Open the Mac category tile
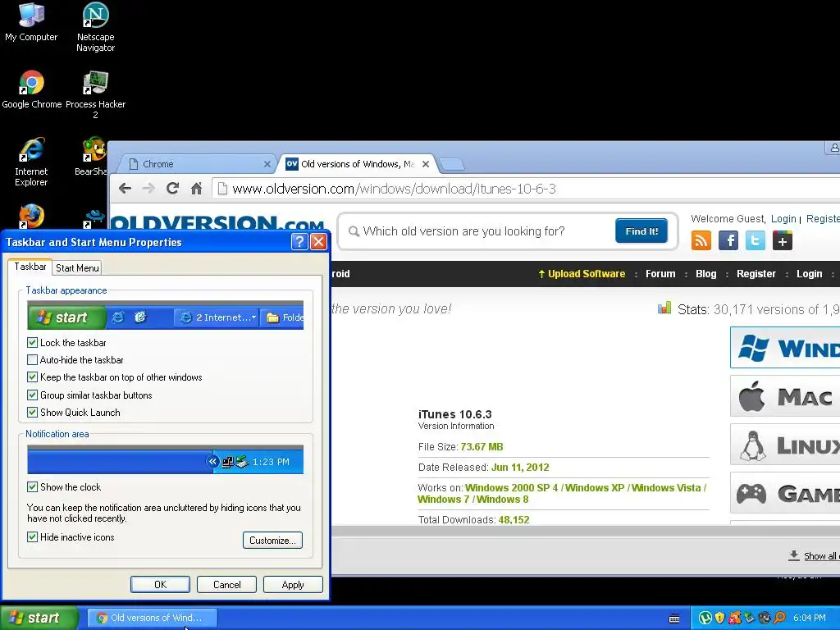Viewport: 840px width, 630px height. point(785,396)
